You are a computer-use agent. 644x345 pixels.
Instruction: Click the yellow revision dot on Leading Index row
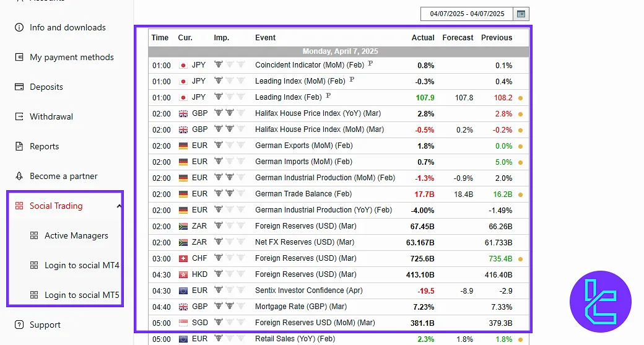(521, 98)
